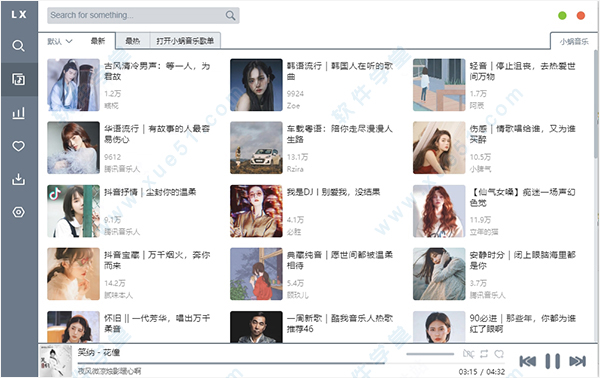
Task: Switch to the 最热 tab
Action: pos(133,41)
